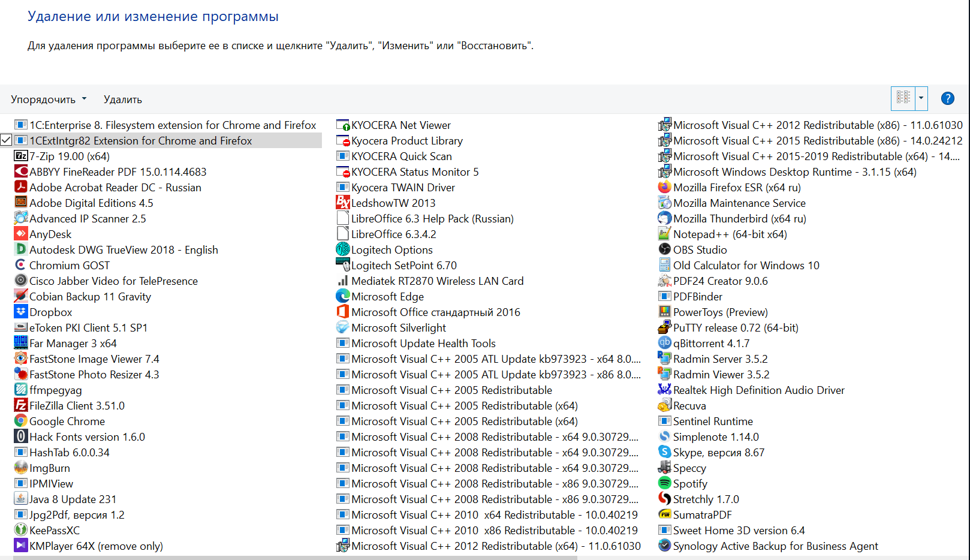Click the Spotify icon

tap(665, 483)
